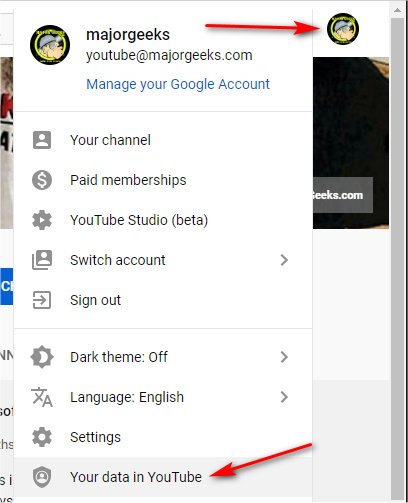This screenshot has height=503, width=408.
Task: Expand the Dark theme chevron arrow
Action: click(x=284, y=357)
